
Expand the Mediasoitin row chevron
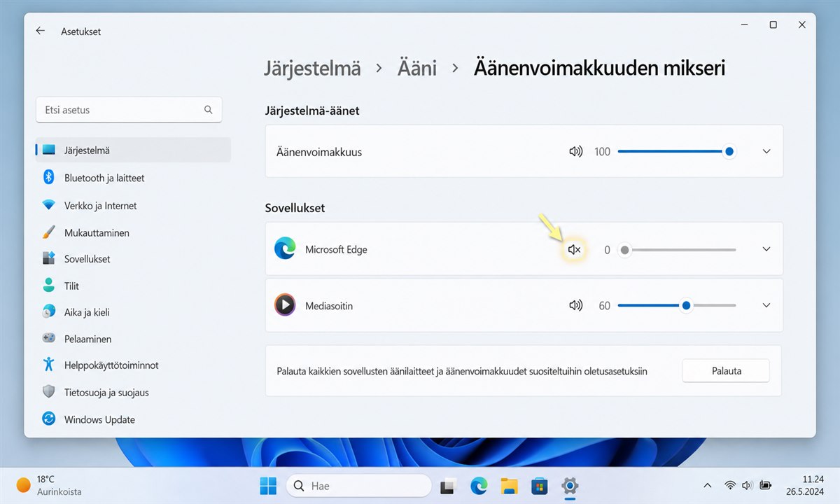coord(766,305)
